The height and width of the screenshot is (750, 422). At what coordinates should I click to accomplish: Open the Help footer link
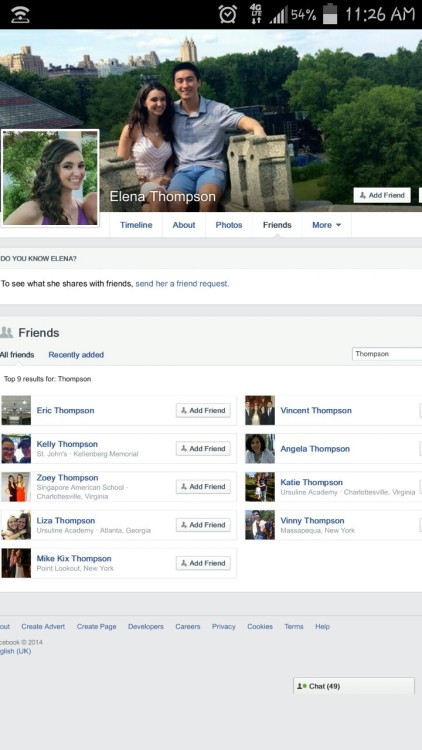point(322,627)
